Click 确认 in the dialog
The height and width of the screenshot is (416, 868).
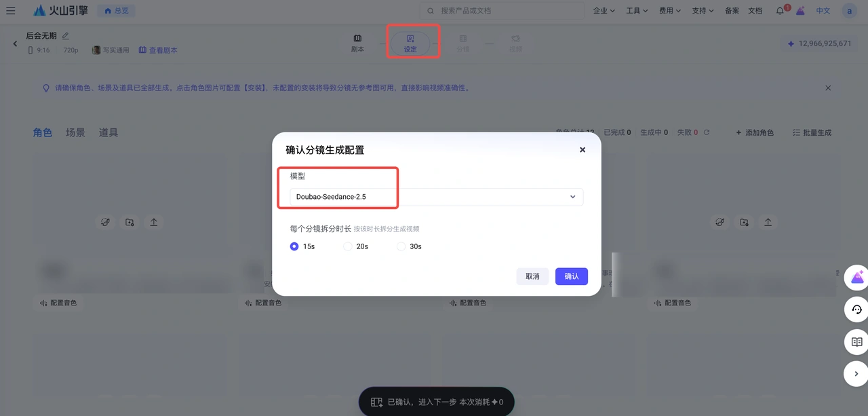tap(572, 276)
